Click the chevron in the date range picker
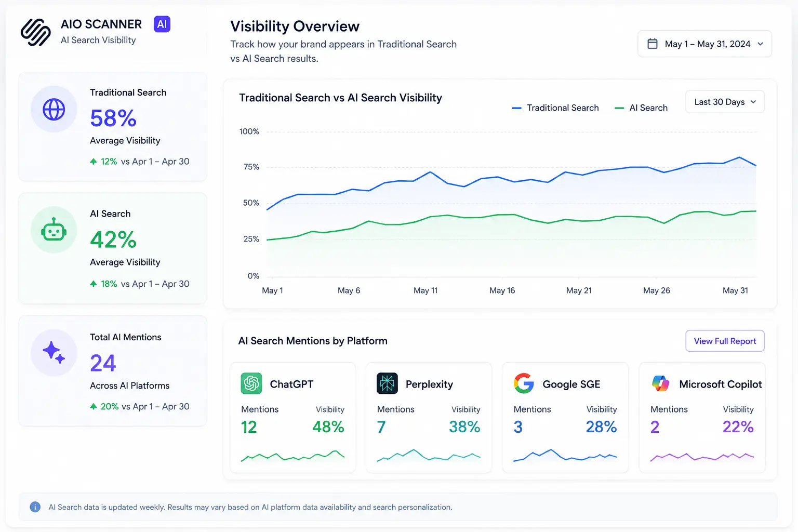The height and width of the screenshot is (532, 798). (761, 44)
